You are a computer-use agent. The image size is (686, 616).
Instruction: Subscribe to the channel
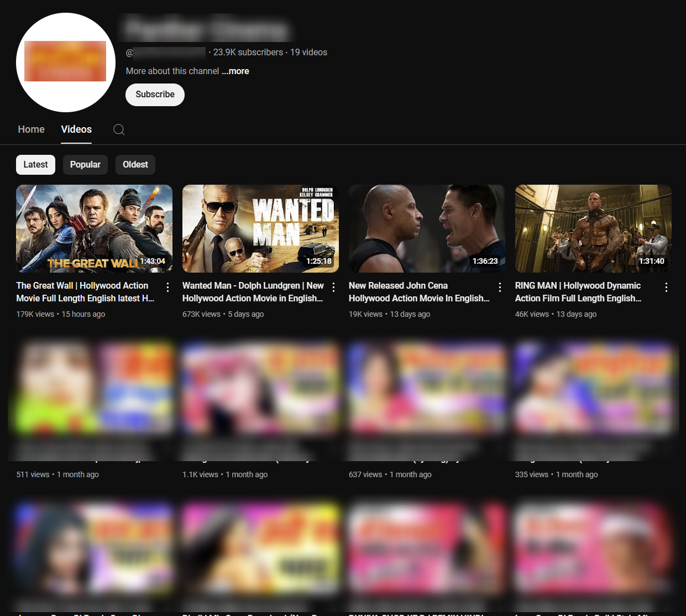tap(155, 95)
